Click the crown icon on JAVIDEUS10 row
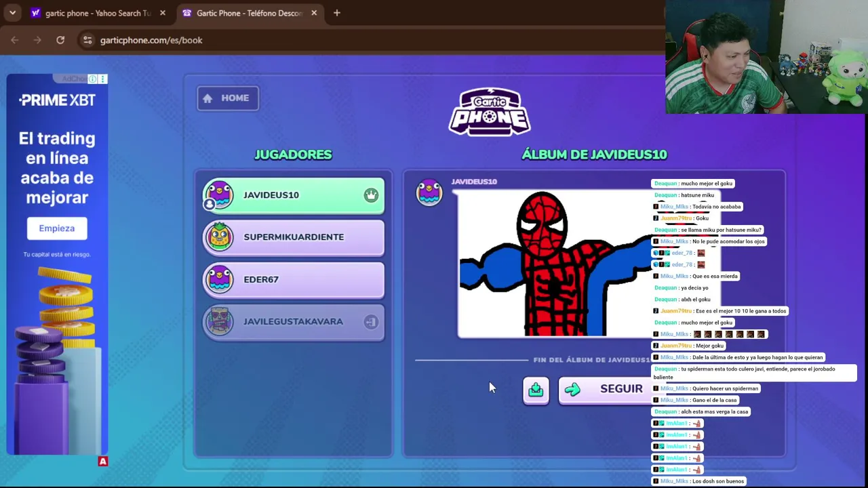Screen dimensions: 868x488 pyautogui.click(x=371, y=195)
